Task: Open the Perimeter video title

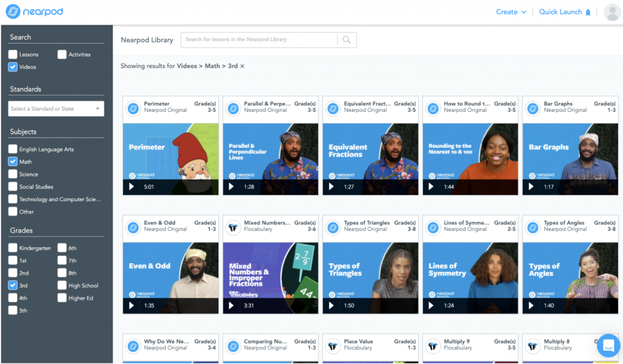Action: (156, 103)
